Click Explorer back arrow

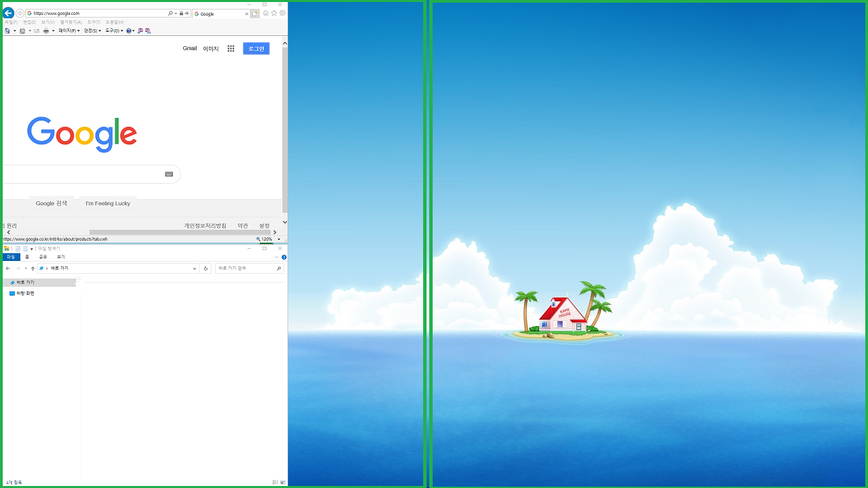coord(8,268)
